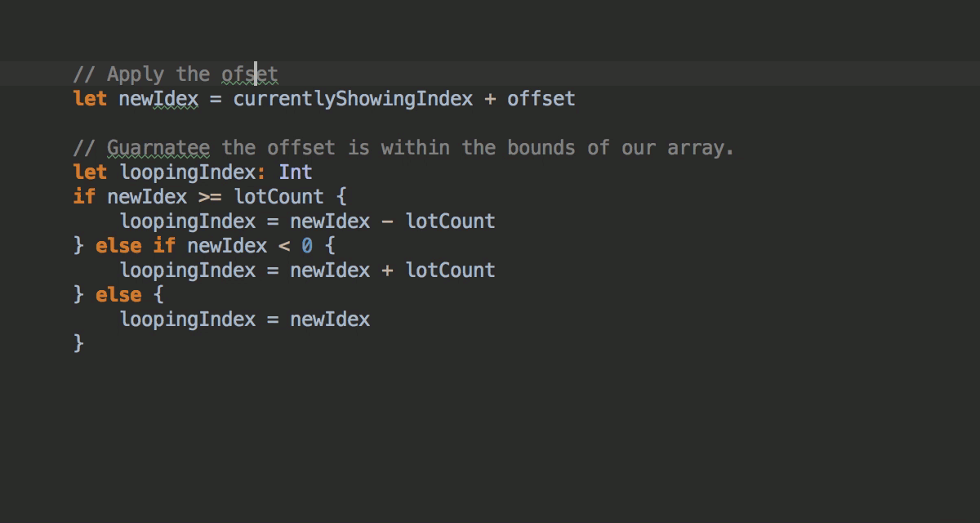This screenshot has height=523, width=980.
Task: Click the "<" less-than operator
Action: [284, 246]
